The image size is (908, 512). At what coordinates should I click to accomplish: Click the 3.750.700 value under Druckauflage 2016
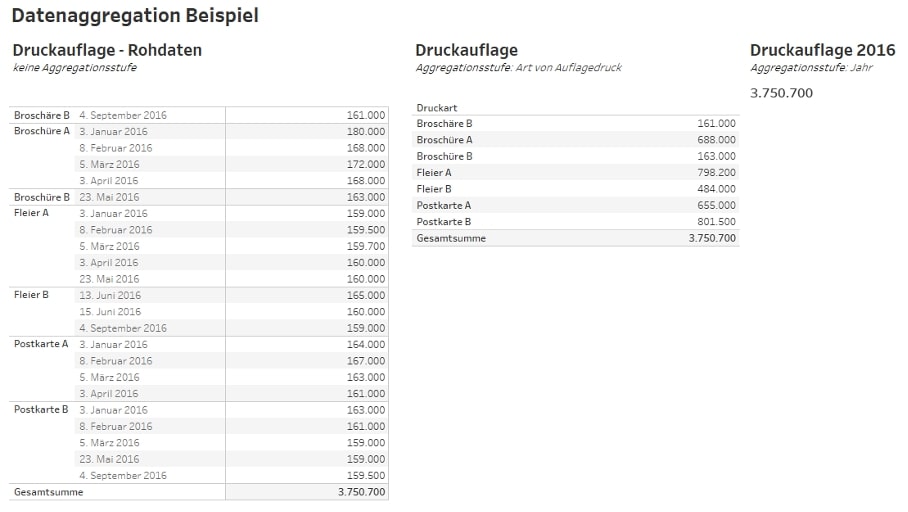(781, 93)
